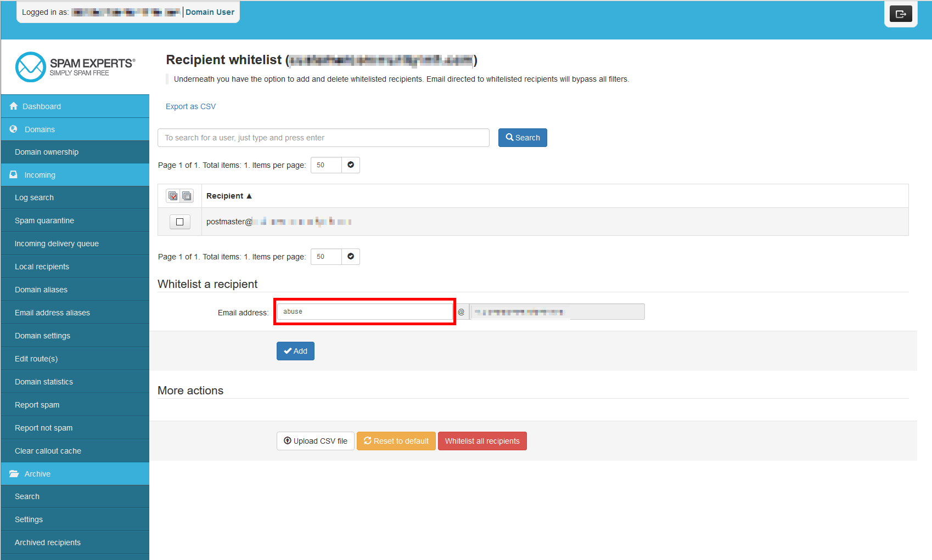932x560 pixels.
Task: Click the logout icon in top bar
Action: pos(900,14)
